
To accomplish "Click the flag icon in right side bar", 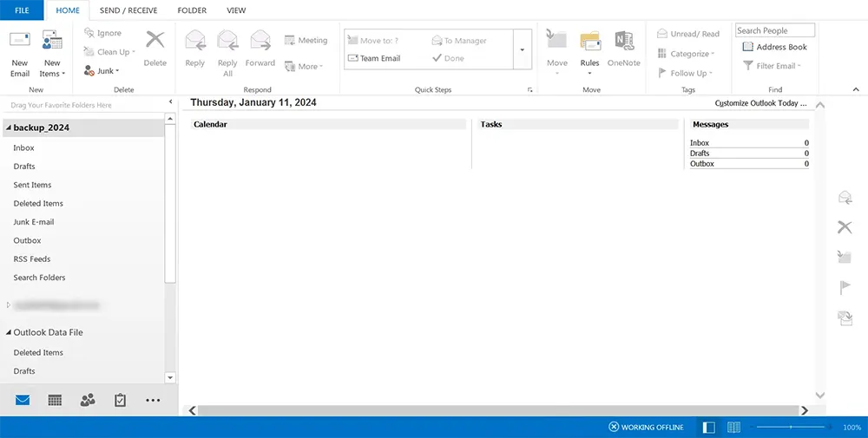I will (845, 287).
